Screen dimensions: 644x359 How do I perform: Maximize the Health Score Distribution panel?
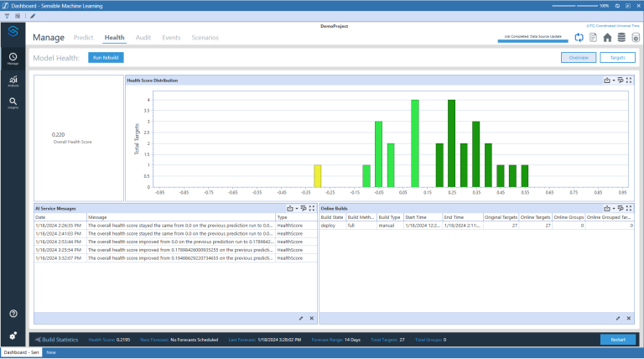629,81
